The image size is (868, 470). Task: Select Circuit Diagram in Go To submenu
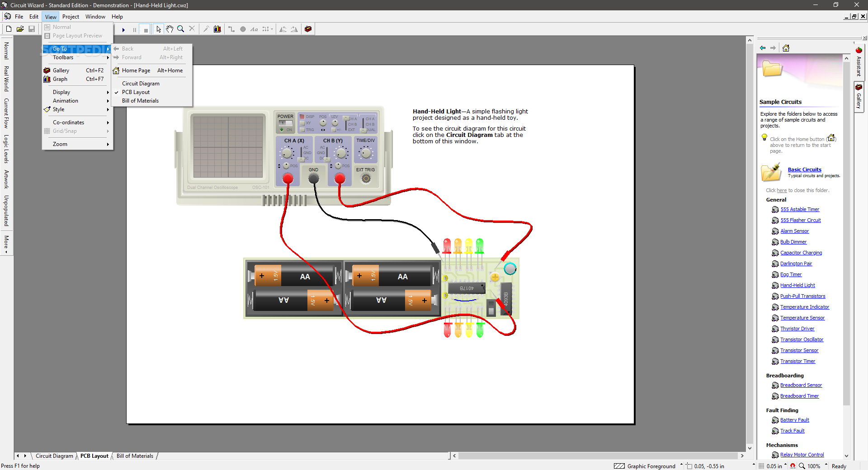tap(152, 84)
